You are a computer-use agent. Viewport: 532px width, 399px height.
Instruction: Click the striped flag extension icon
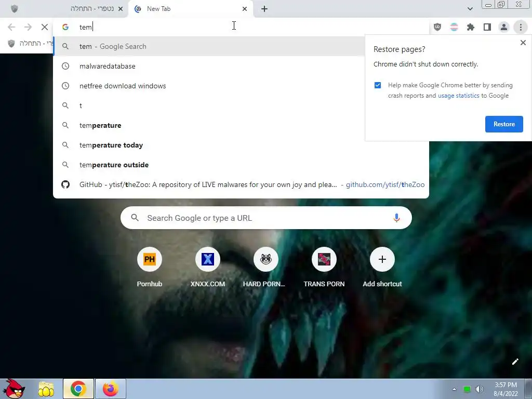tap(454, 27)
